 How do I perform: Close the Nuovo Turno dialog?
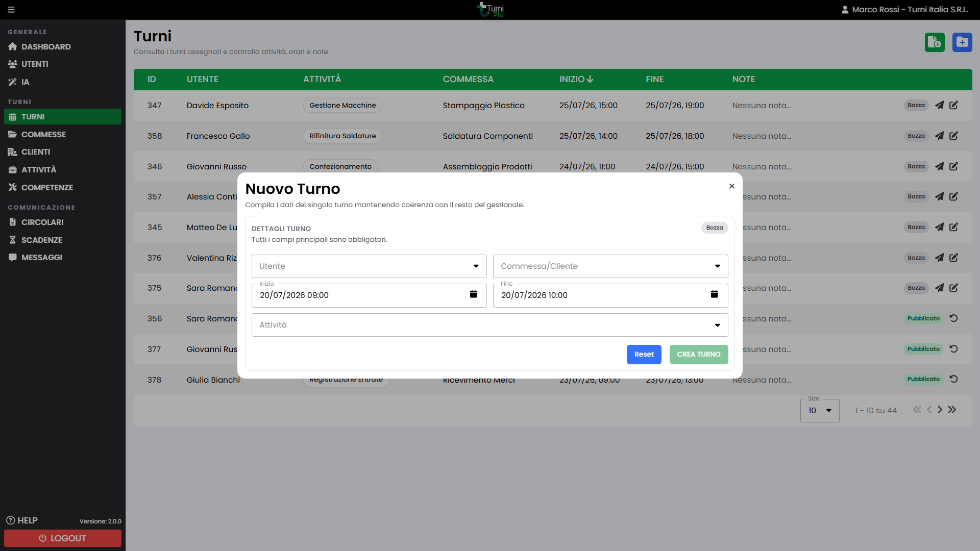(732, 186)
